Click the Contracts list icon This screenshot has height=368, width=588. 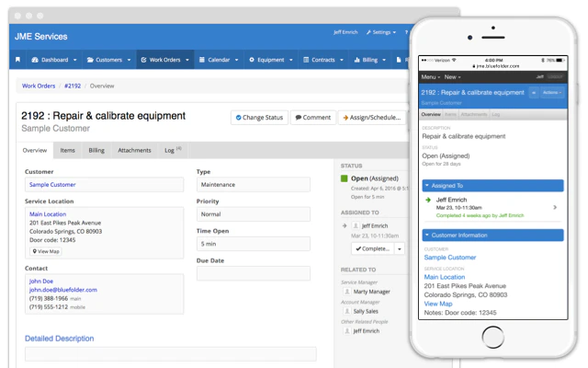(305, 60)
